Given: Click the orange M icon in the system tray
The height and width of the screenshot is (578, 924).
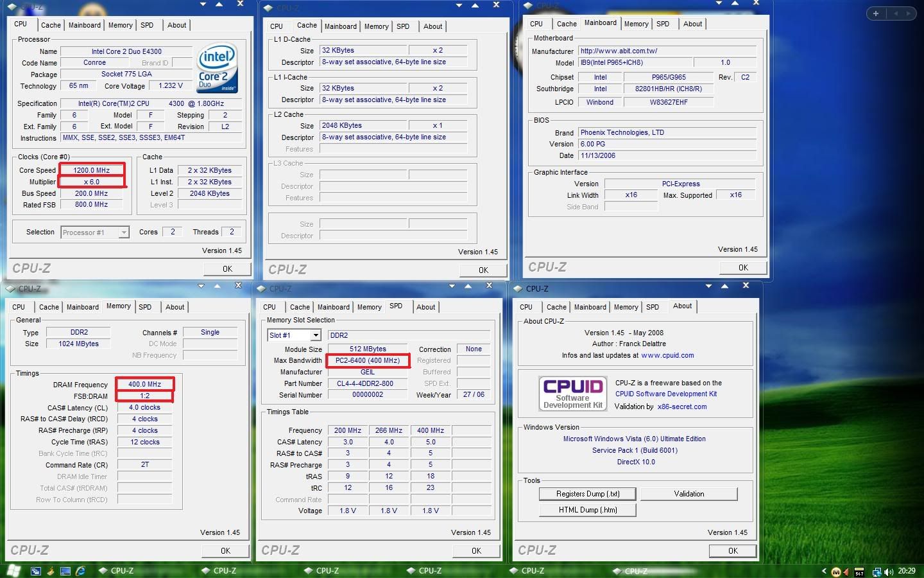Looking at the screenshot, I should 836,572.
